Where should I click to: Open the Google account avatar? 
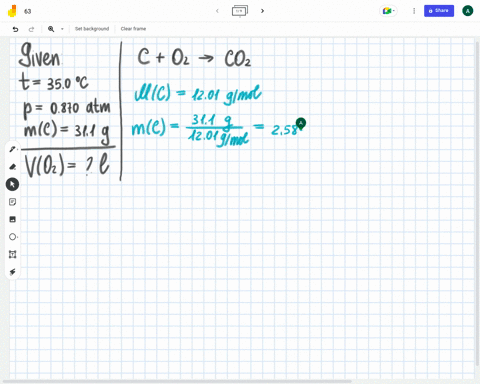click(x=468, y=11)
